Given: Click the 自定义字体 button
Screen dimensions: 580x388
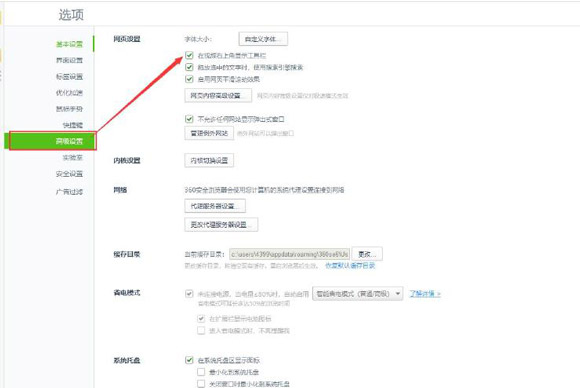Looking at the screenshot, I should pos(263,39).
